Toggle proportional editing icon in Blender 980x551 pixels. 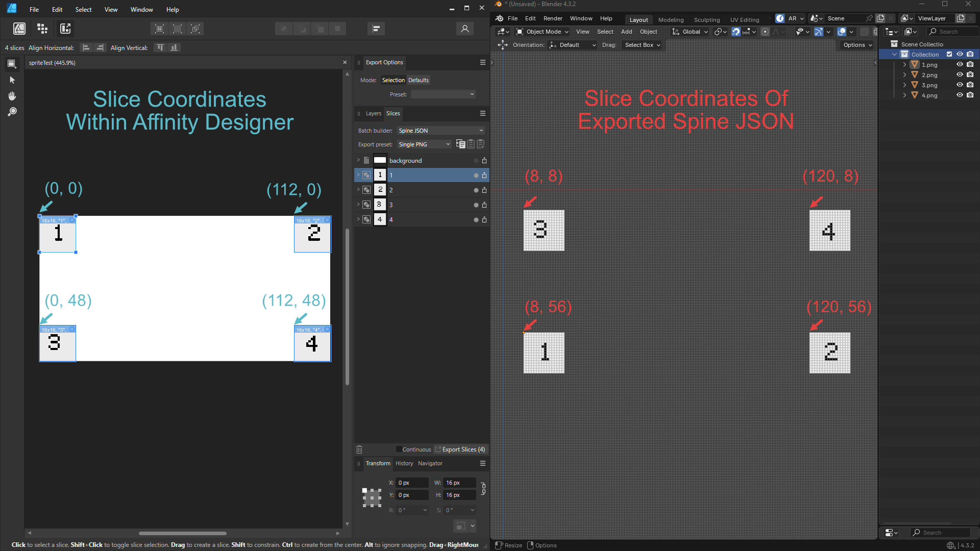coord(765,32)
